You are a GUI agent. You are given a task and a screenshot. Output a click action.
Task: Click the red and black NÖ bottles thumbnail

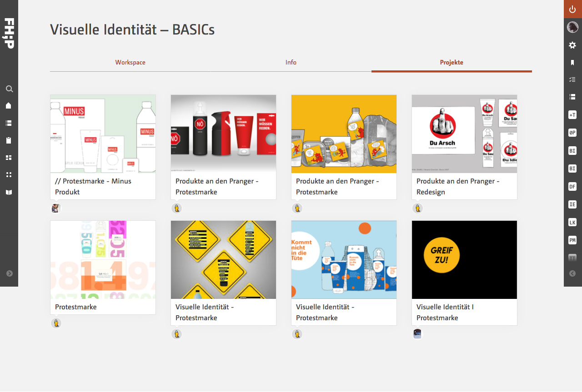point(223,134)
